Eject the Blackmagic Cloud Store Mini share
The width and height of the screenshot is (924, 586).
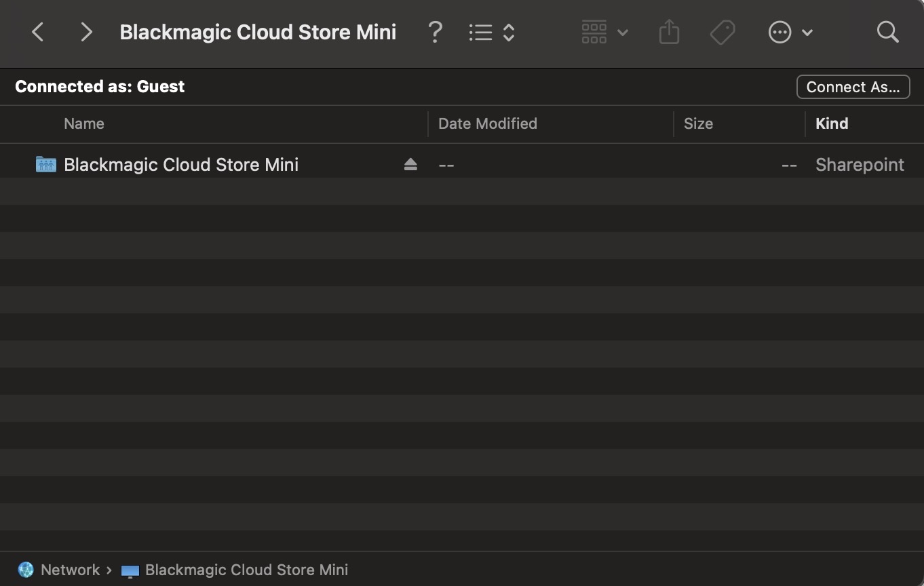click(410, 164)
